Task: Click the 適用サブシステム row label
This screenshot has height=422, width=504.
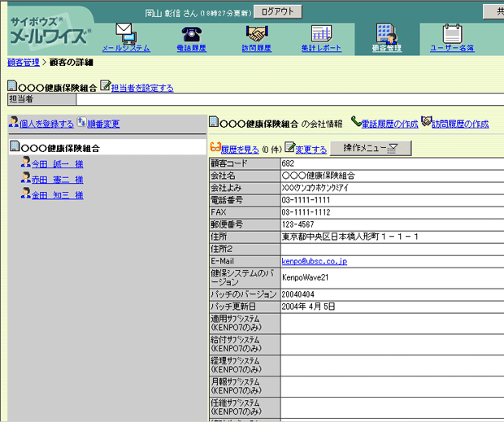Action: pyautogui.click(x=245, y=323)
